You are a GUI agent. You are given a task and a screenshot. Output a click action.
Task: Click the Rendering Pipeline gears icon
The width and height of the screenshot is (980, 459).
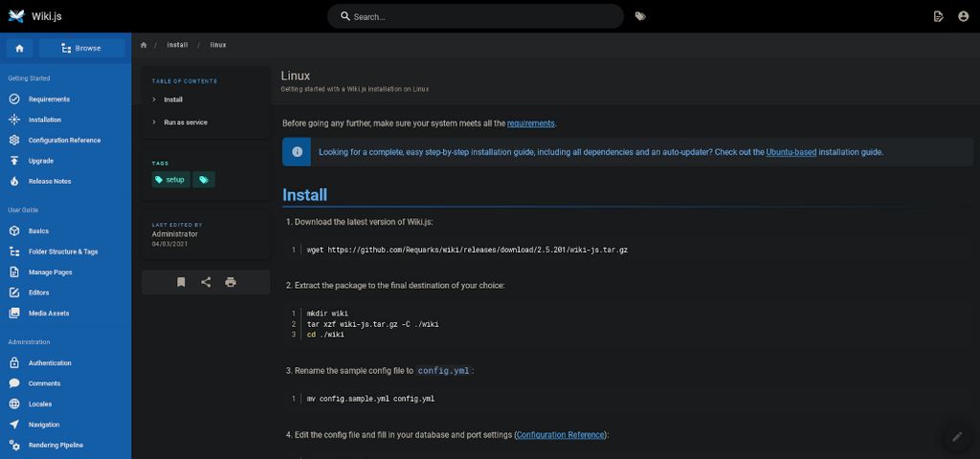14,446
